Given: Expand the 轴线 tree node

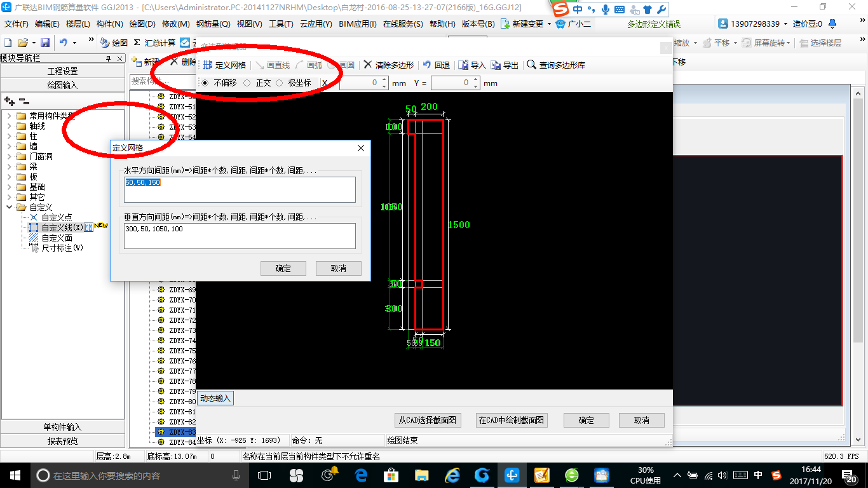Looking at the screenshot, I should (x=9, y=126).
